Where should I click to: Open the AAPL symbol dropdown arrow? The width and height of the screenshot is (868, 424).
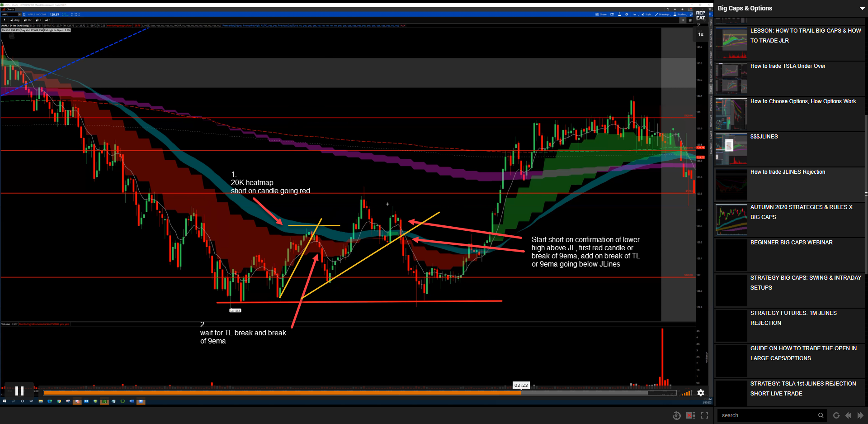click(20, 14)
